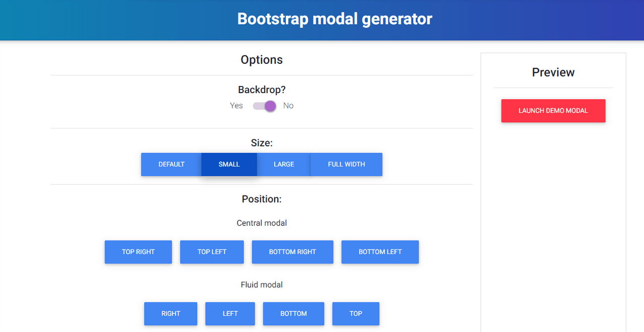
Task: Select the Small size button
Action: coord(229,164)
